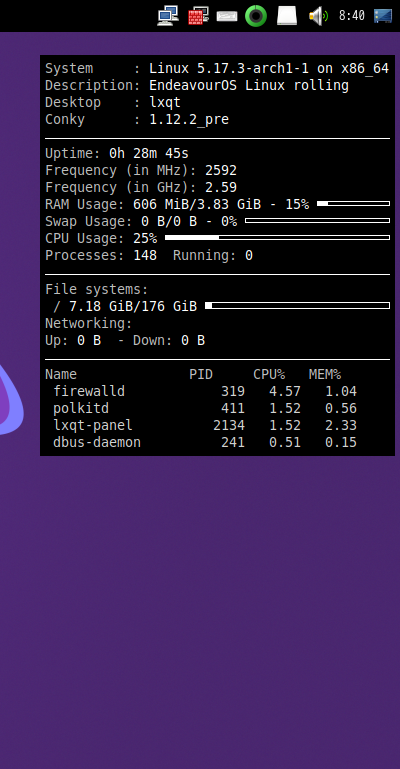Click the 'lxqt' desktop value
The height and width of the screenshot is (769, 400).
[165, 103]
